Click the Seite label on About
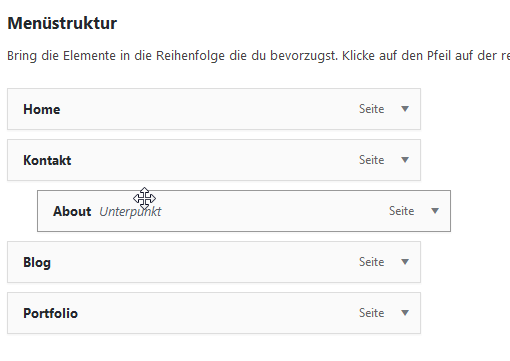The height and width of the screenshot is (361, 510). point(402,211)
